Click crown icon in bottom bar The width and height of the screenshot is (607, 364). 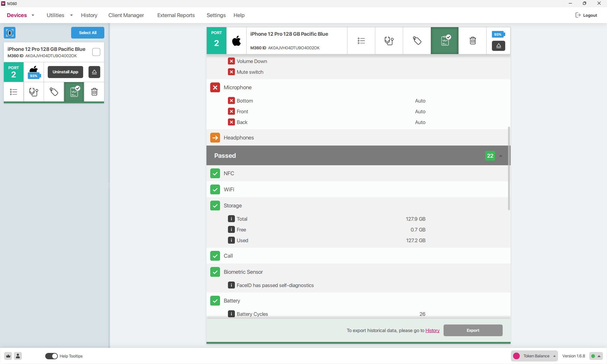8,356
